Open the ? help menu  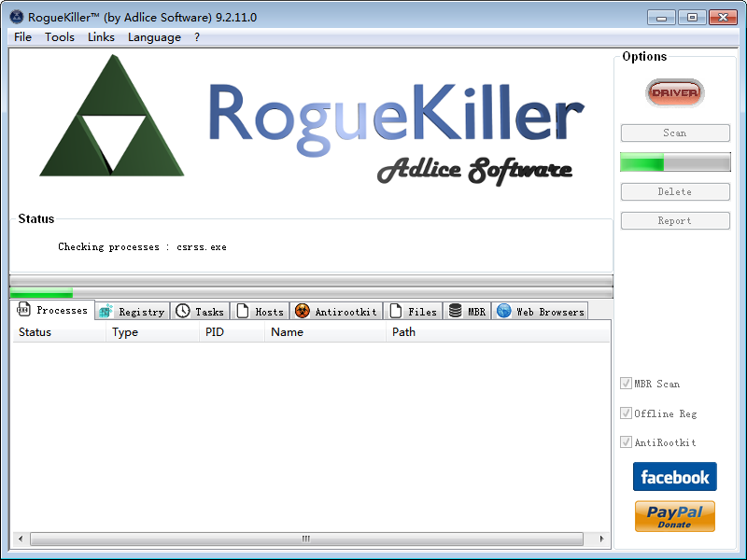pyautogui.click(x=197, y=37)
